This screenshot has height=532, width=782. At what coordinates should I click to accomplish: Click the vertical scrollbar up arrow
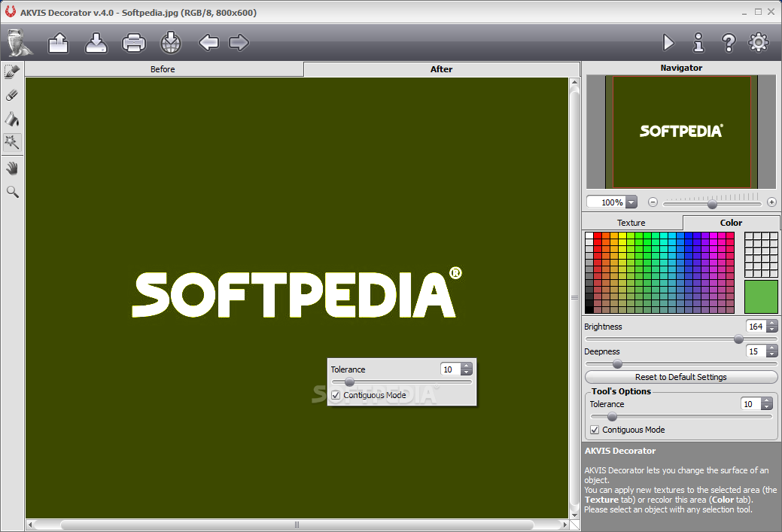tap(574, 82)
